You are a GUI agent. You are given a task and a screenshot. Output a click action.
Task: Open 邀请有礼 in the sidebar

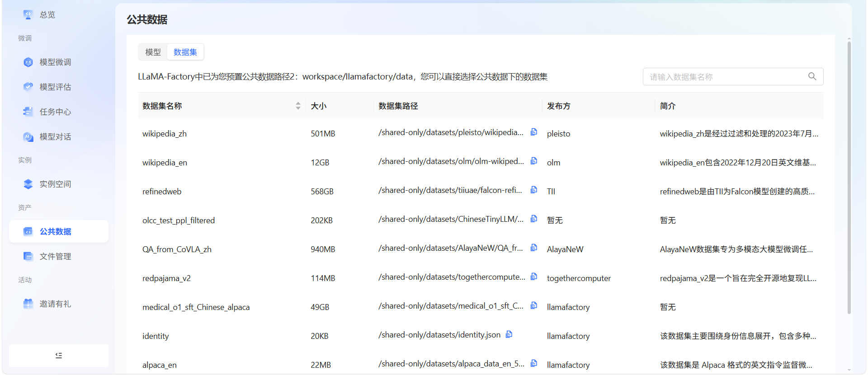coord(59,304)
